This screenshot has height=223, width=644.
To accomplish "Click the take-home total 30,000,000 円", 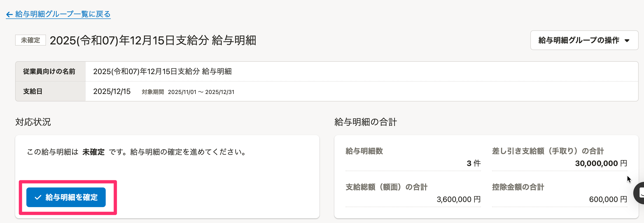I will click(601, 163).
